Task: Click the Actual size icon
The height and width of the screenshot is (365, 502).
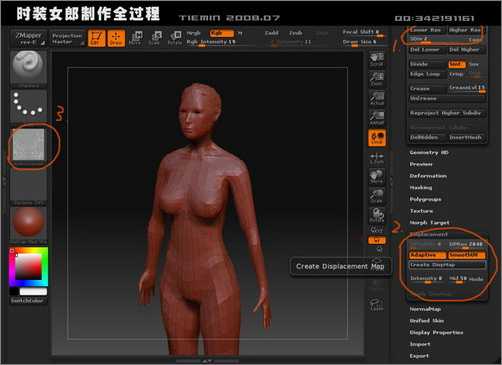Action: (377, 98)
